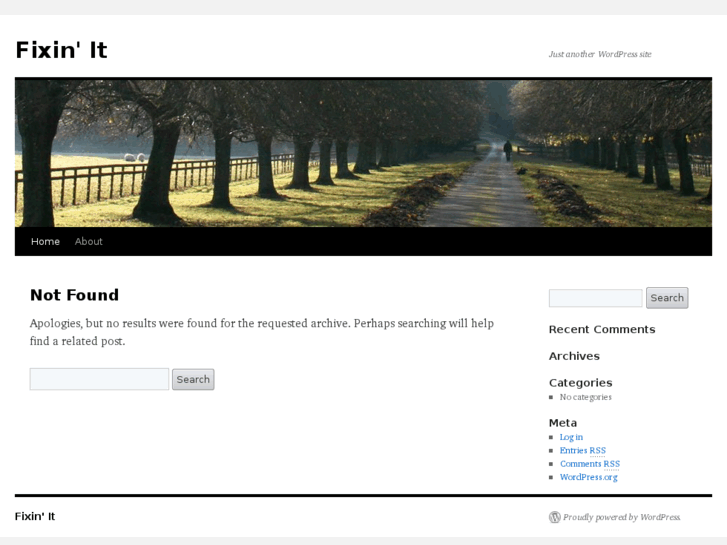
Task: Click the footer Fixin' It link
Action: click(x=35, y=516)
